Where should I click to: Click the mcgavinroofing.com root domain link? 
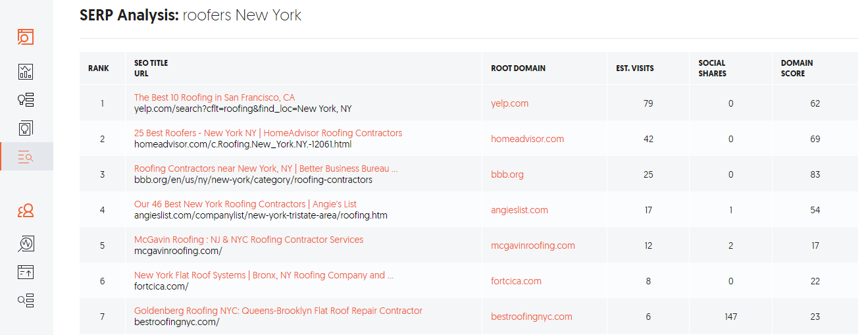pos(533,245)
